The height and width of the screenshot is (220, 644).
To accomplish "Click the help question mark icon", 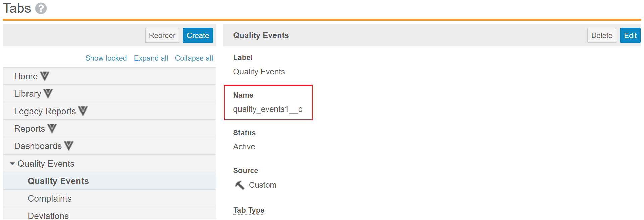I will coord(41,8).
